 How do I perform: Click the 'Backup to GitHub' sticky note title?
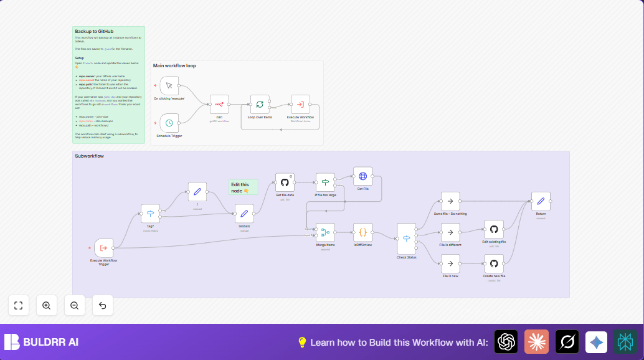pyautogui.click(x=94, y=31)
